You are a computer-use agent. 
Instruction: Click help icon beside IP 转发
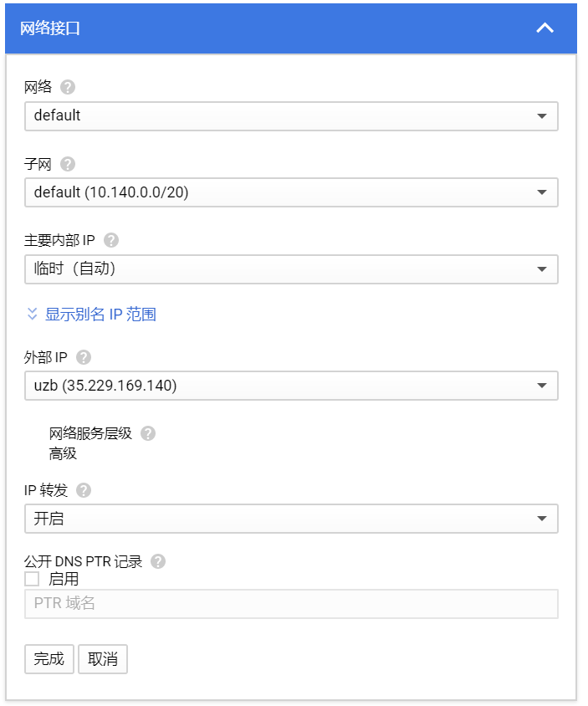[84, 490]
